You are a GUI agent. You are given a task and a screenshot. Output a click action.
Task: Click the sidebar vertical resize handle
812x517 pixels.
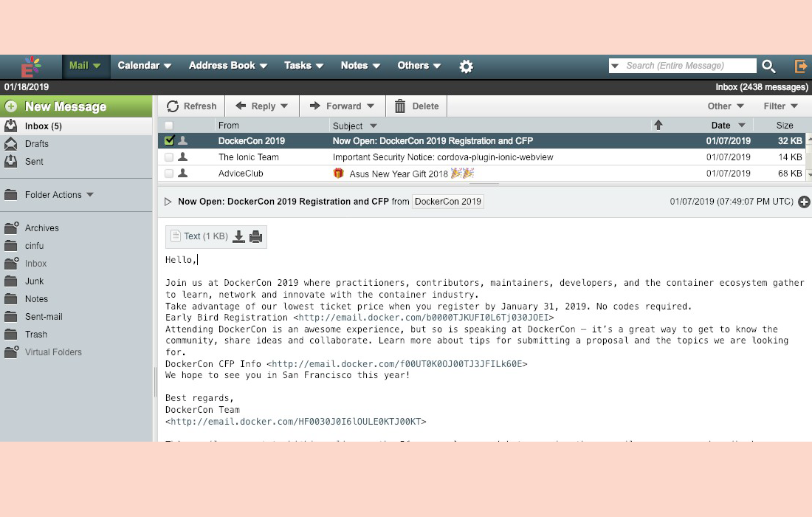tap(155, 382)
